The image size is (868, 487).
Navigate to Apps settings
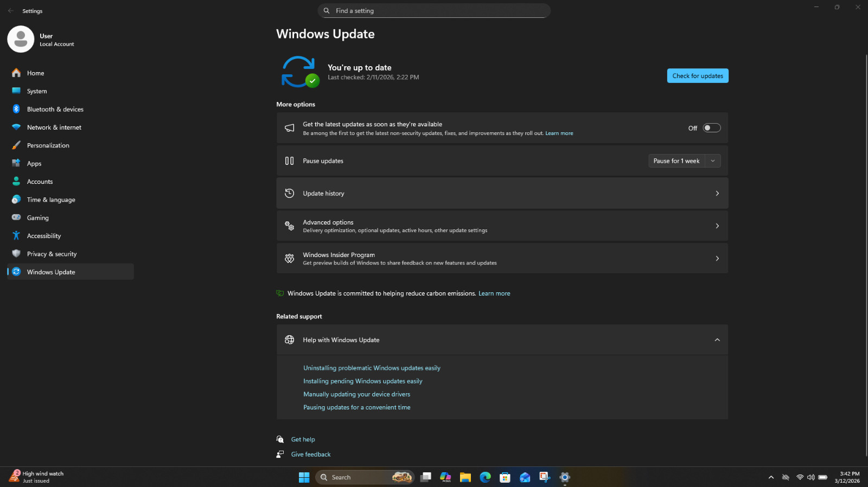point(71,163)
